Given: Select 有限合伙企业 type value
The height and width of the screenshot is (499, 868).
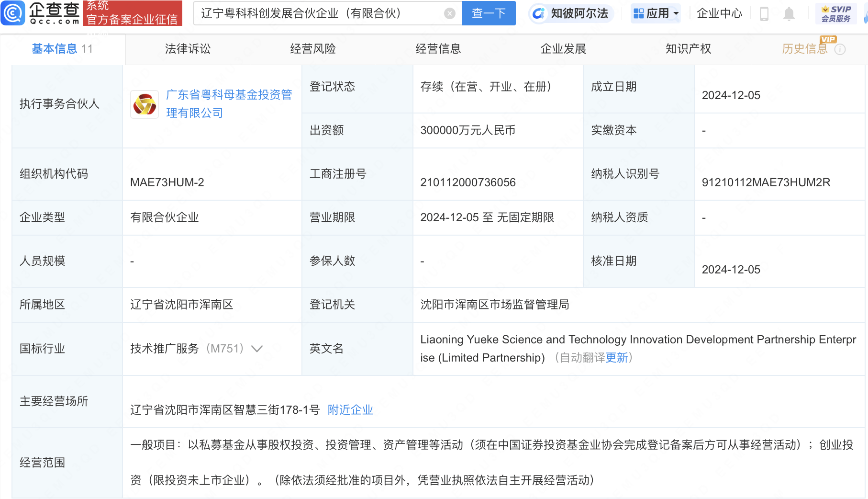Looking at the screenshot, I should click(165, 217).
